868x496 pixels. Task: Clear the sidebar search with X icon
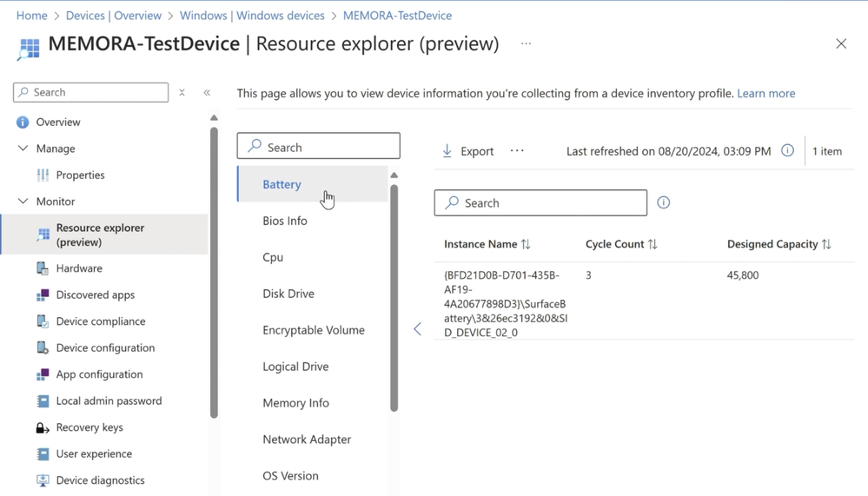click(x=182, y=92)
